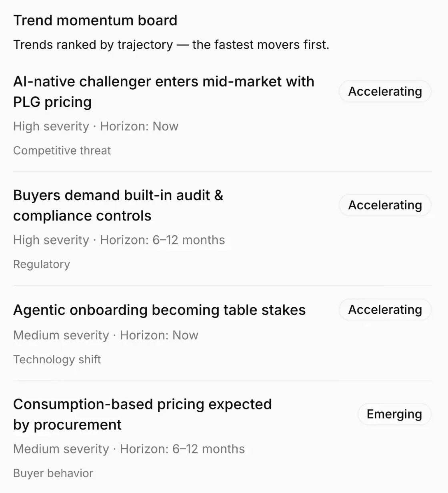448x493 pixels.
Task: Select the Emerging status badge
Action: pos(394,414)
